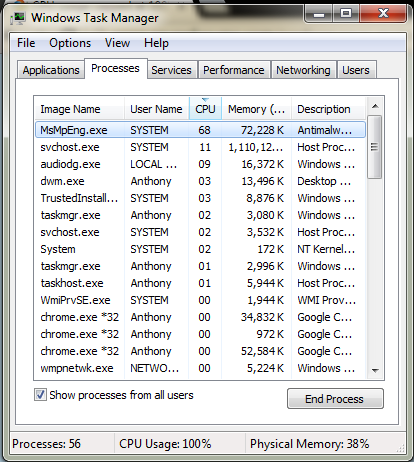Viewport: 414px width, 462px height.
Task: Select svchost.exe using 11 CPU
Action: tap(200, 147)
